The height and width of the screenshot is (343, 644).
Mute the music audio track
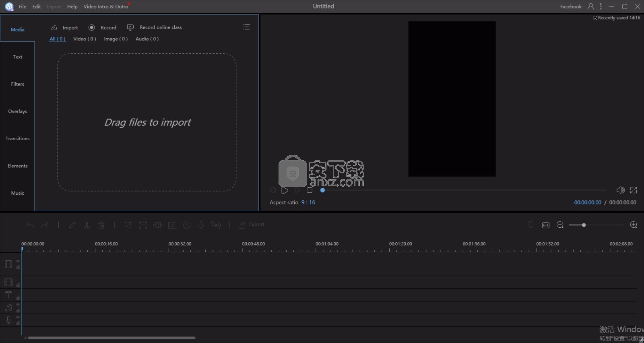[18, 305]
